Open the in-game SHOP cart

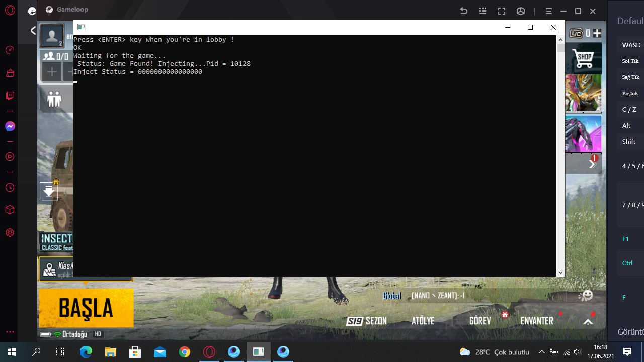click(x=584, y=58)
